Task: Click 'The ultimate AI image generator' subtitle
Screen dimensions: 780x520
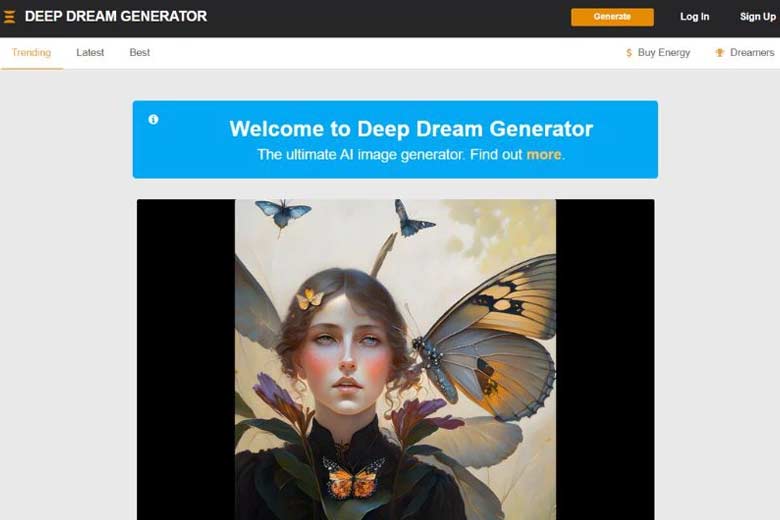Action: 360,155
